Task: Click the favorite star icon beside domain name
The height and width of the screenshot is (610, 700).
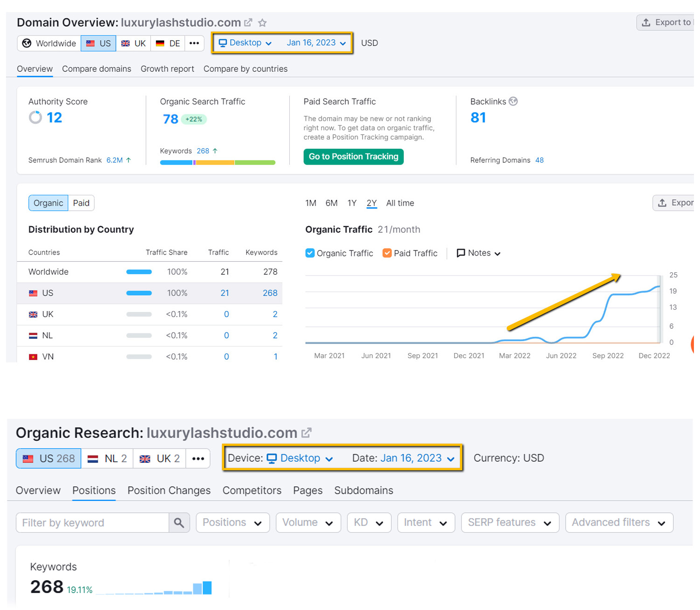Action: [x=263, y=23]
